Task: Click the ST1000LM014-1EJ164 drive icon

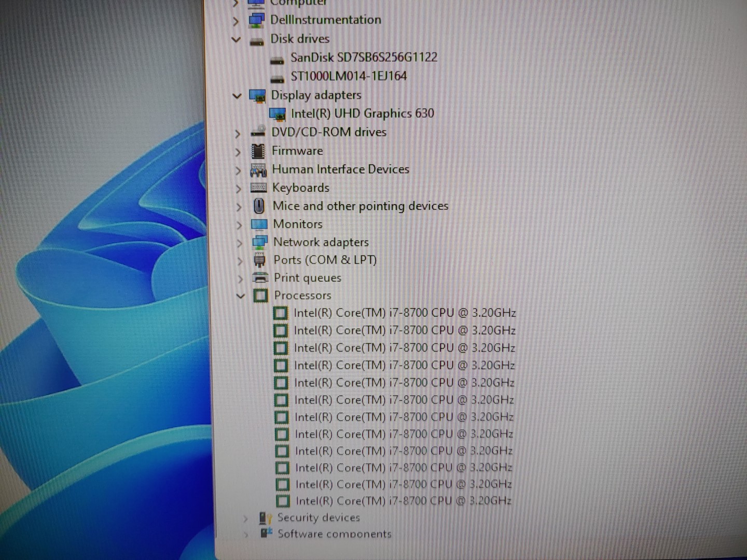Action: tap(278, 78)
